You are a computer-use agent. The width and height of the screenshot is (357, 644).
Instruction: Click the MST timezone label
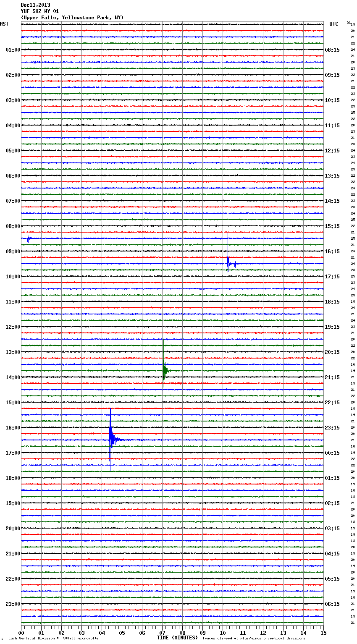pos(4,24)
